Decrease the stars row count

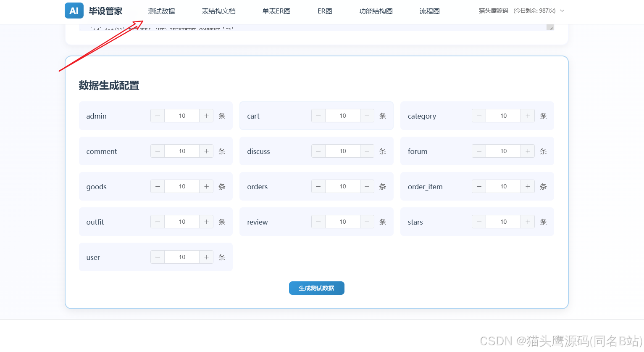point(479,222)
